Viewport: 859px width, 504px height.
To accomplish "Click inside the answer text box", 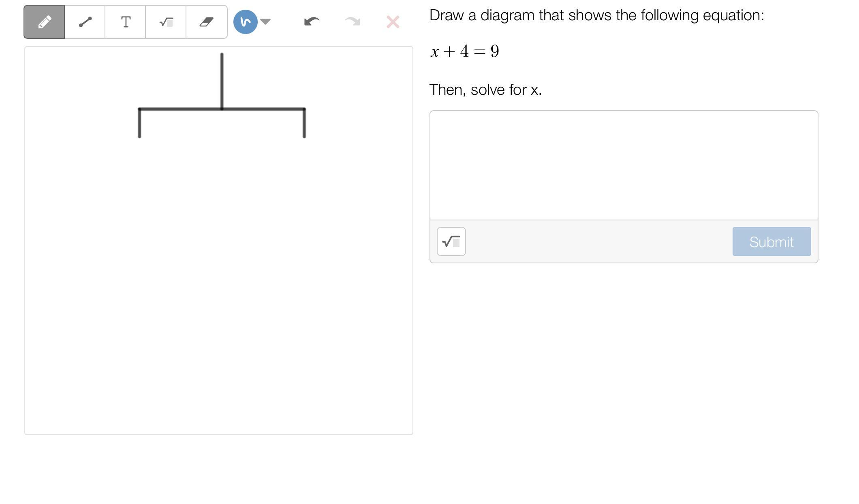I will click(x=623, y=165).
